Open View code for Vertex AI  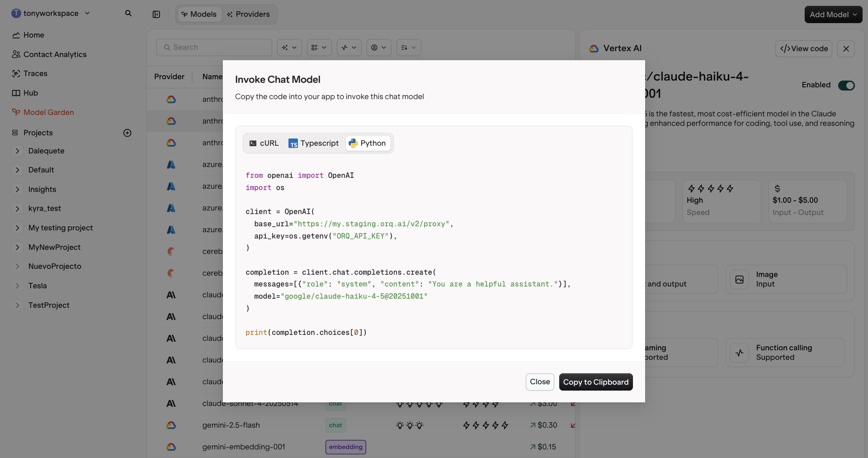click(803, 48)
